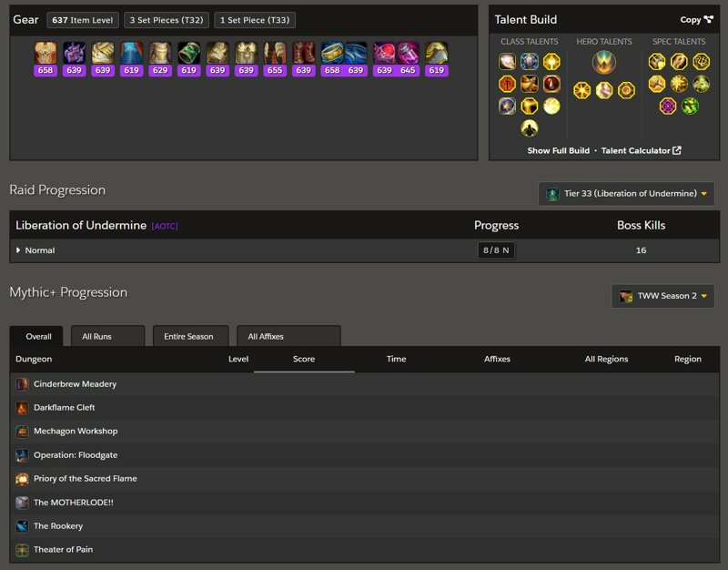
Task: Sort by the Score column header
Action: pyautogui.click(x=304, y=359)
